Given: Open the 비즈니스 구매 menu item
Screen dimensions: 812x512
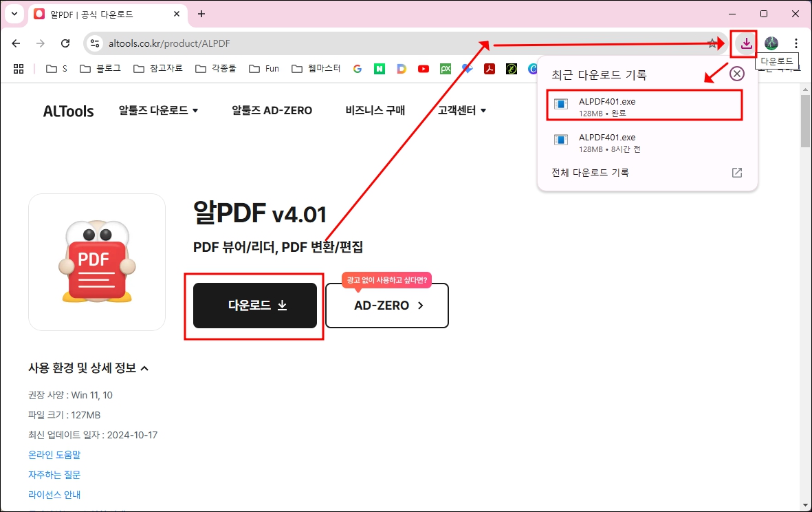Looking at the screenshot, I should (x=375, y=110).
